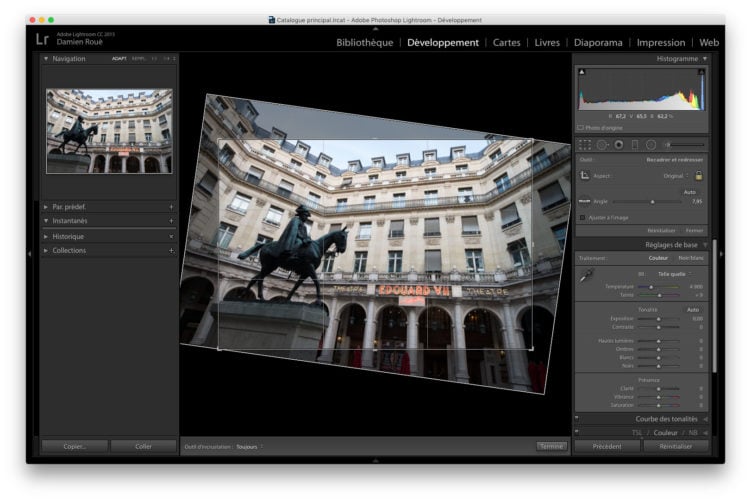Image resolution: width=751 pixels, height=501 pixels.
Task: Expand the Historique panel
Action: coord(68,236)
